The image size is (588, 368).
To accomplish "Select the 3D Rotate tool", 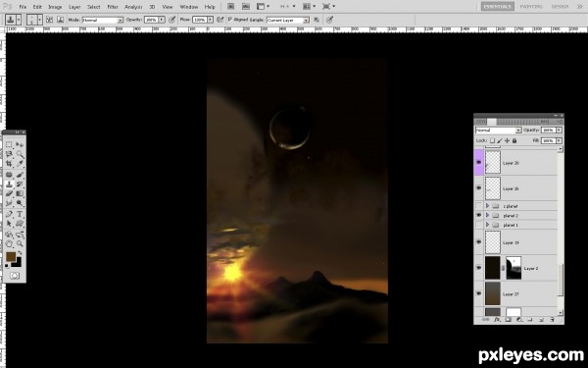I will [x=9, y=235].
